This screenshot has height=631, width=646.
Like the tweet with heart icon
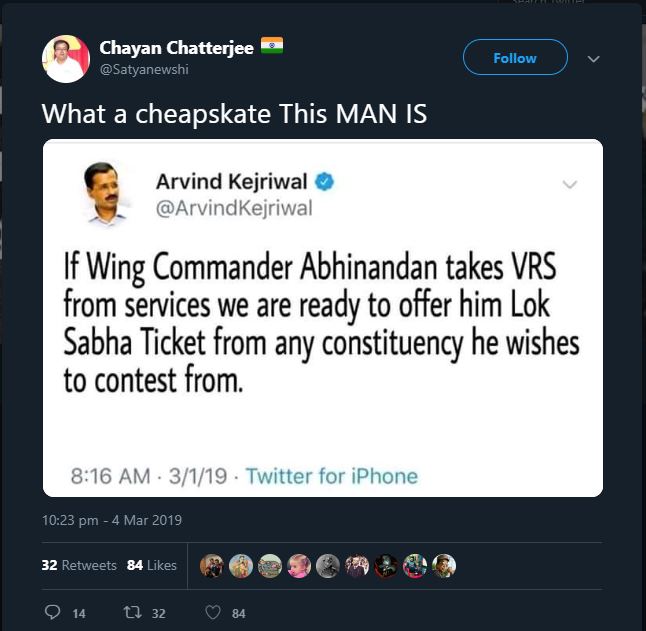click(213, 613)
